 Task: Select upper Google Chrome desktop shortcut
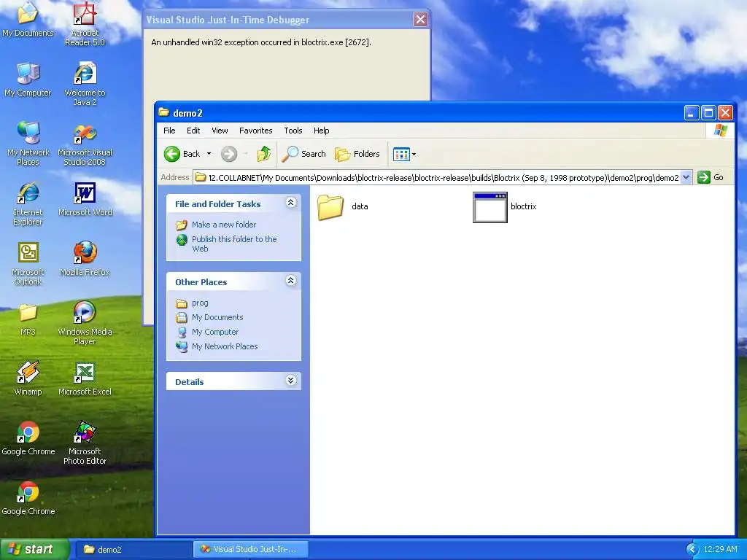tap(28, 438)
